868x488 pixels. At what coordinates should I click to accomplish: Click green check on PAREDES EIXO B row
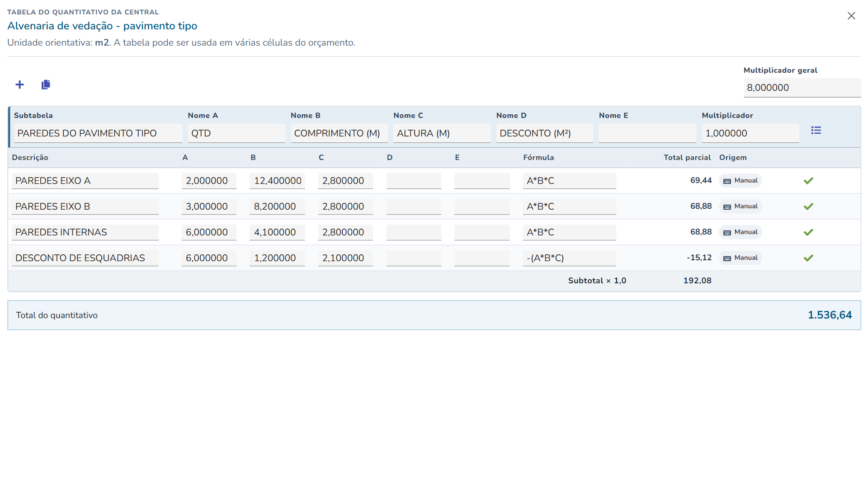click(808, 206)
